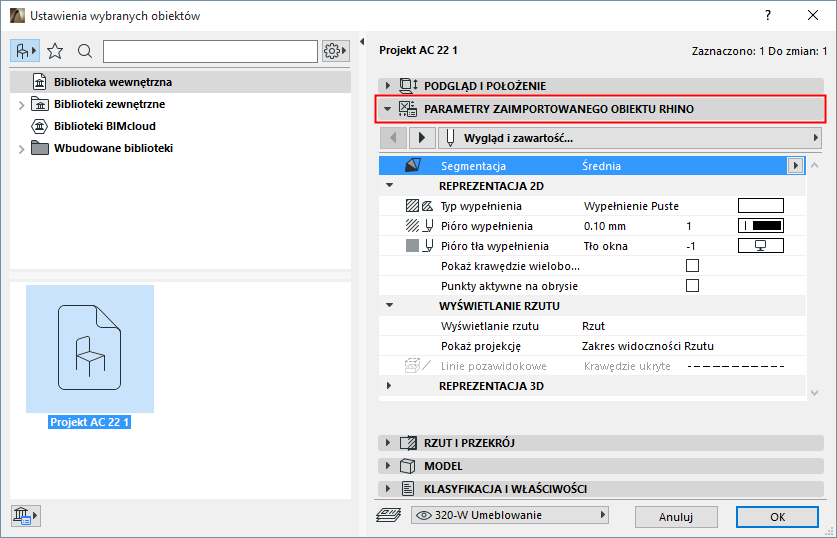Collapse PARAMETRY ZAIMPORTOWANEGO OBIEKTU RHINO panel
The width and height of the screenshot is (837, 538).
pos(388,109)
